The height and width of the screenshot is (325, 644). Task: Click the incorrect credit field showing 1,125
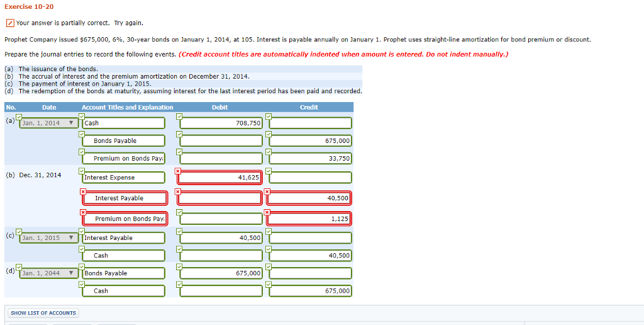(309, 219)
